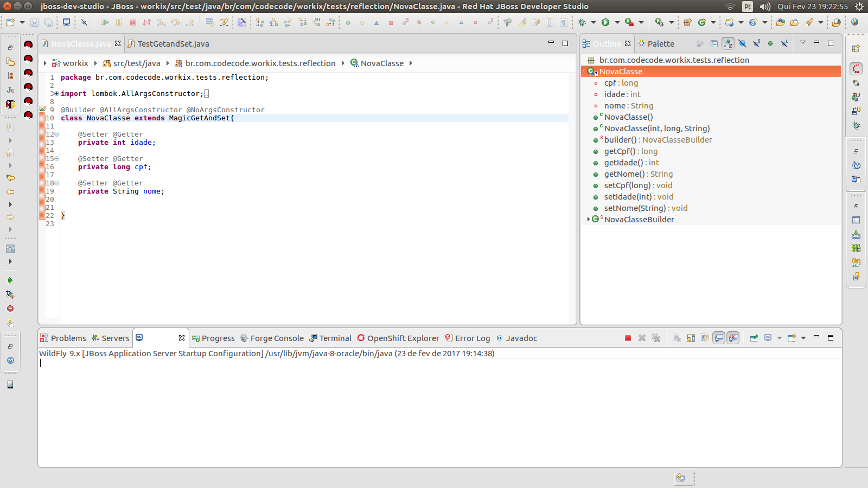Screen dimensions: 868x488
Task: Click the Scroll Lock console icon
Action: coord(691,338)
